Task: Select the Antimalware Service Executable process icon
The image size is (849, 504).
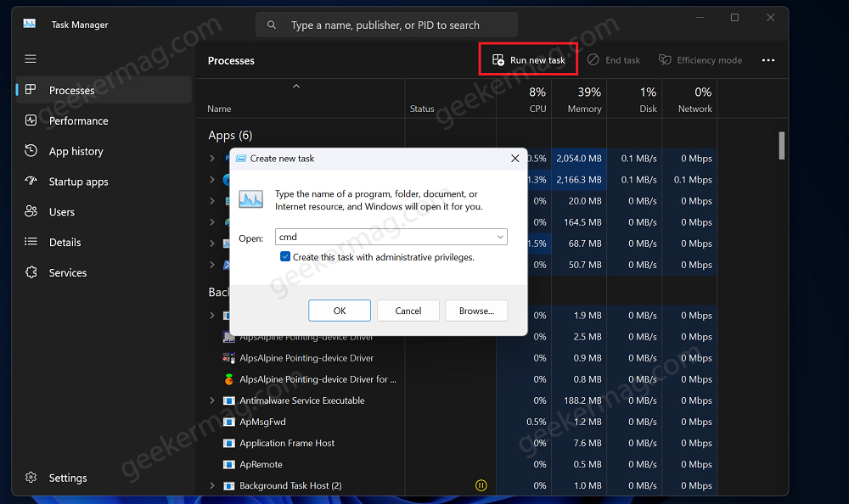Action: [229, 400]
